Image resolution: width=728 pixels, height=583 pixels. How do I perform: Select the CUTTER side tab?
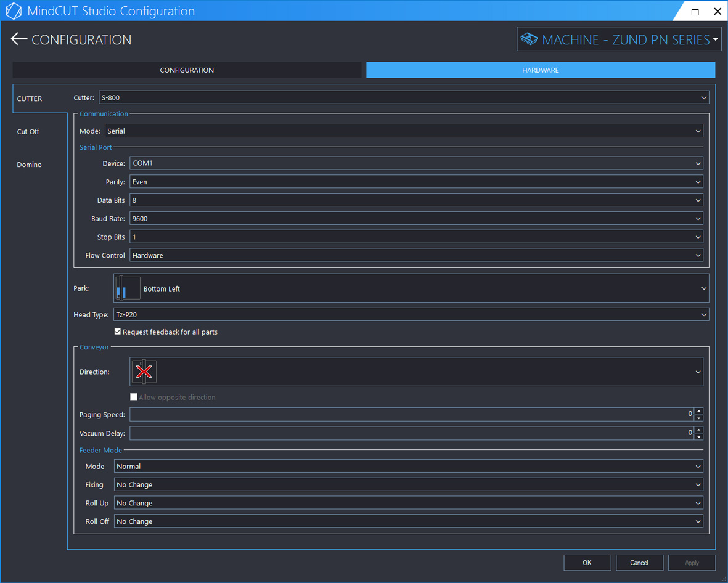40,99
